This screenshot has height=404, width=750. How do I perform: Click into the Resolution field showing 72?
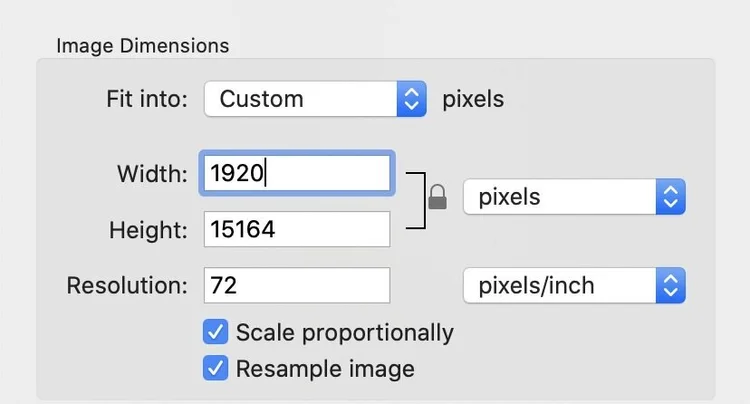point(296,286)
